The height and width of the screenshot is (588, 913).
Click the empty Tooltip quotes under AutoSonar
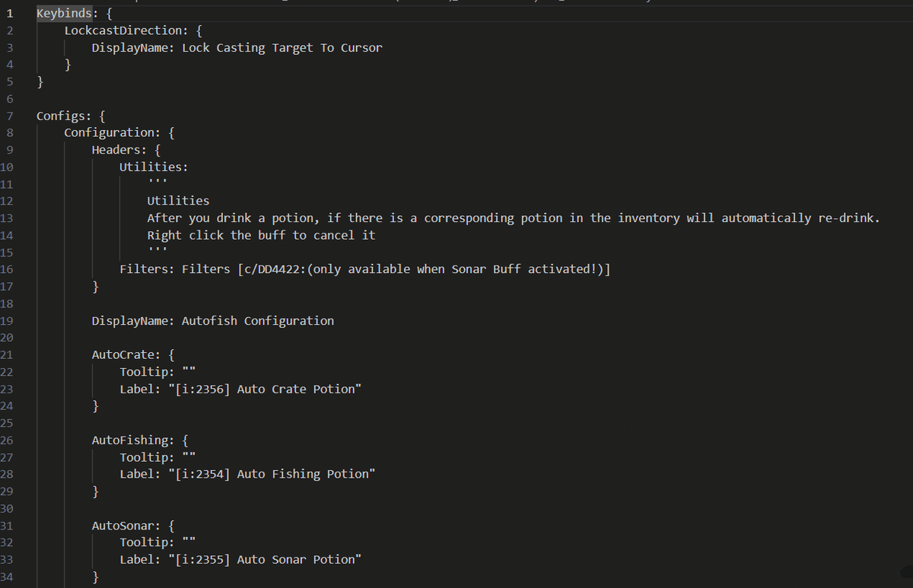189,542
